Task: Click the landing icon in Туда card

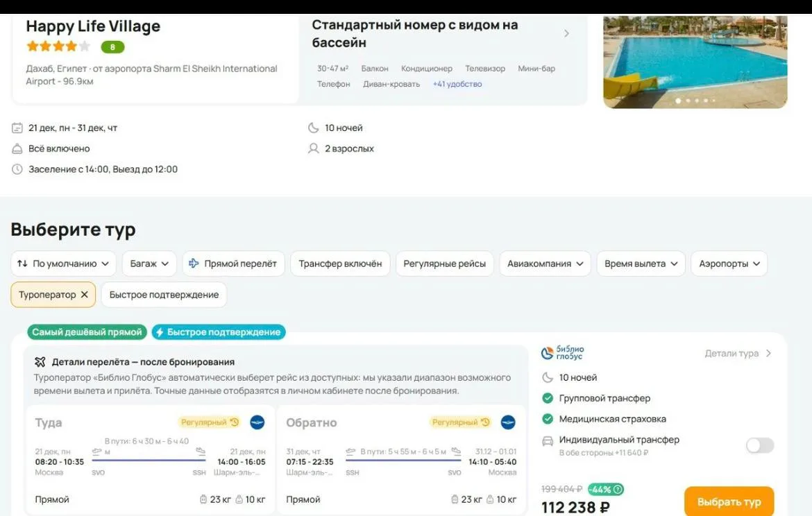Action: pyautogui.click(x=201, y=452)
